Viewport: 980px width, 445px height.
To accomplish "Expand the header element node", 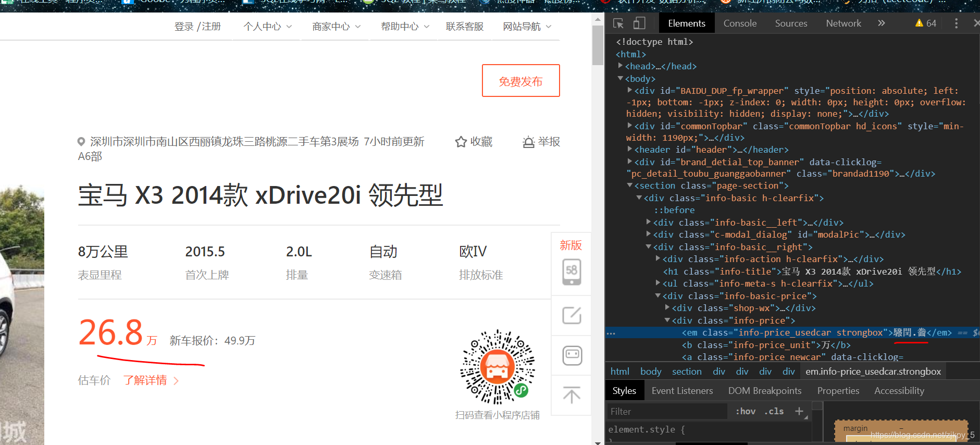I will point(630,149).
